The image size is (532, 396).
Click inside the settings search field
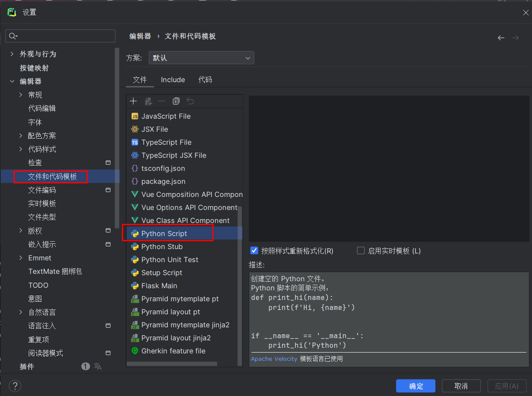(x=60, y=36)
